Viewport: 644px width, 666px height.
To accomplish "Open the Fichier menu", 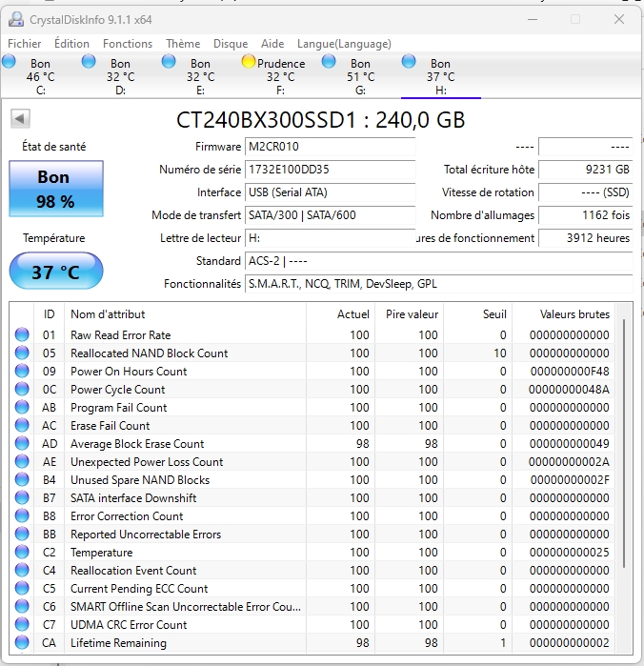I will tap(25, 44).
